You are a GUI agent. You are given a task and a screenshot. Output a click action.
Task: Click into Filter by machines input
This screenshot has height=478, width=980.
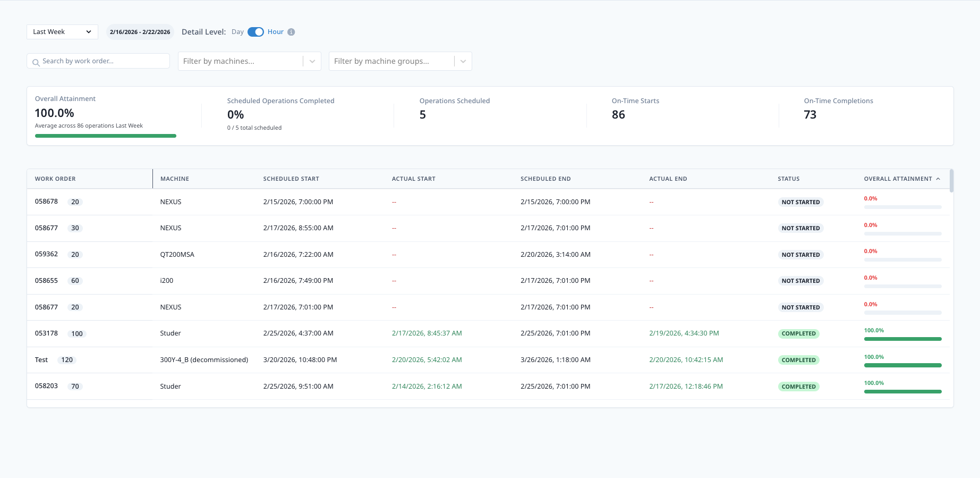click(241, 61)
